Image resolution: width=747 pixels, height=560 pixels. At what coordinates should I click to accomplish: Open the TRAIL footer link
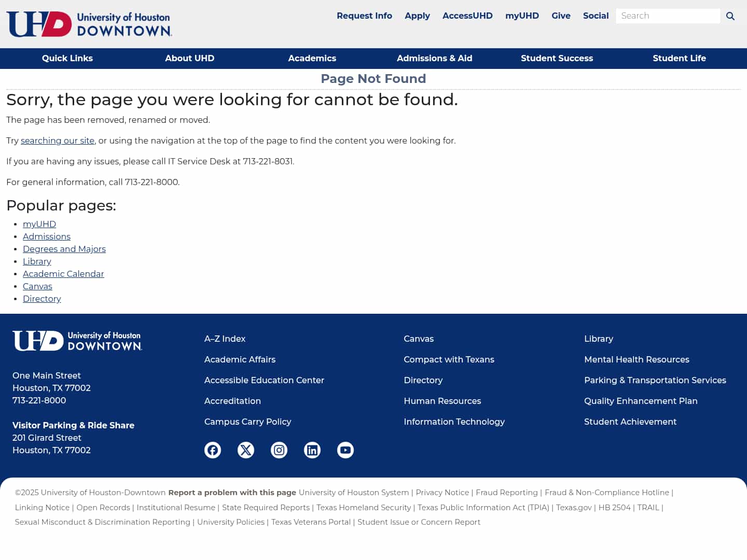[648, 508]
